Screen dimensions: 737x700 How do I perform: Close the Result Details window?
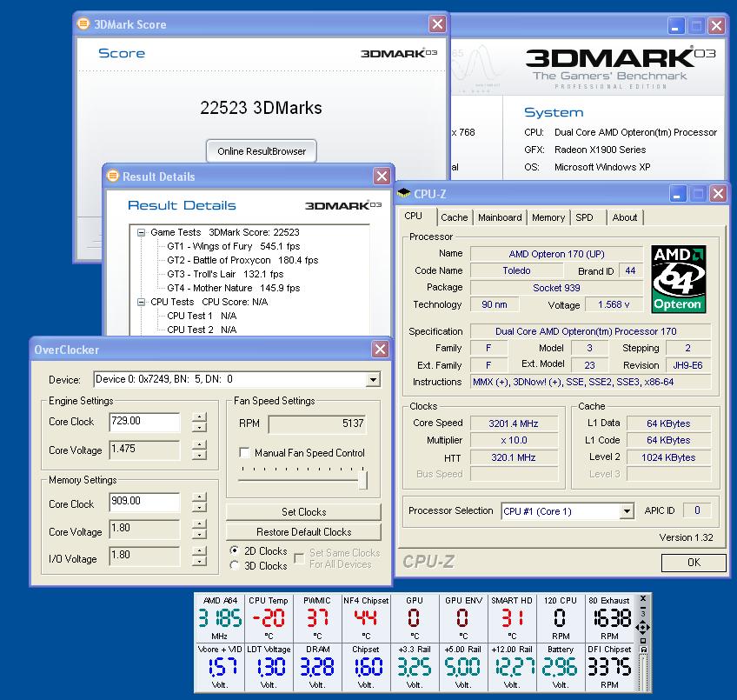tap(382, 177)
